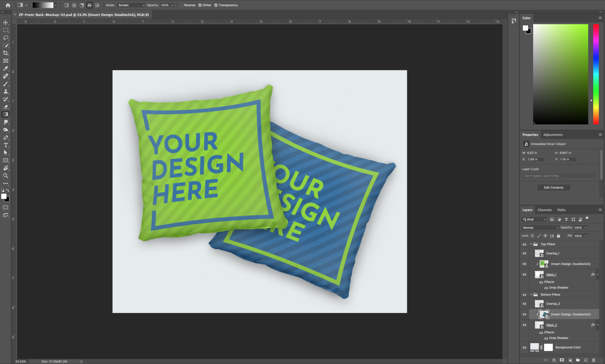The image size is (605, 364).
Task: Activate the Zoom tool
Action: 6,176
